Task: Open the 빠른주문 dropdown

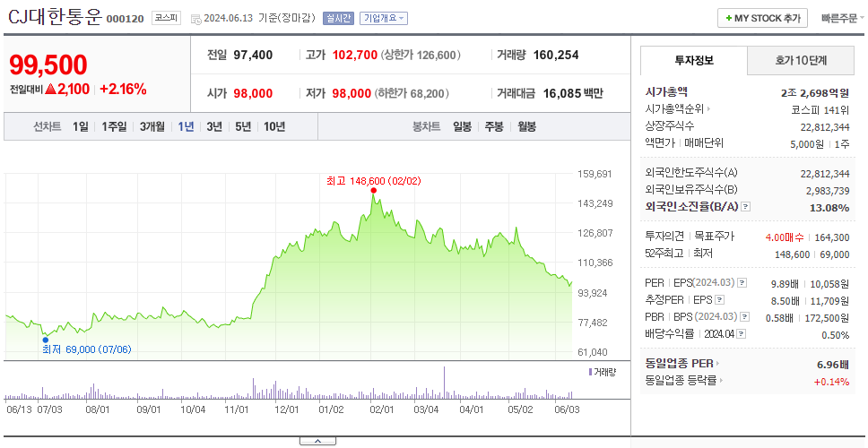Action: tap(843, 18)
